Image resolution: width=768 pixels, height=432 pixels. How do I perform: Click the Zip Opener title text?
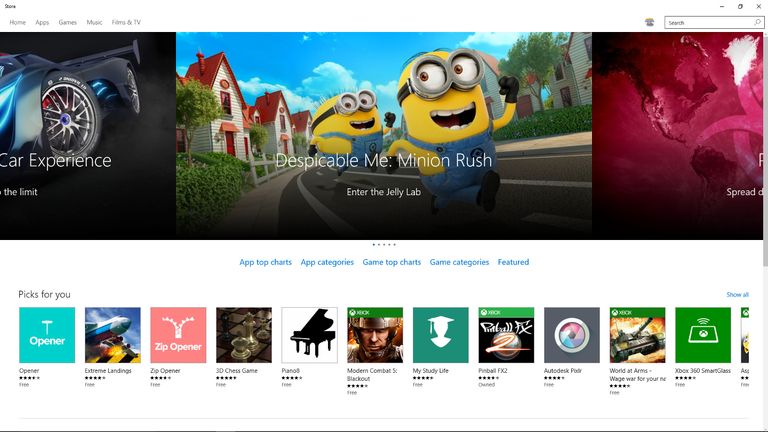(x=166, y=371)
